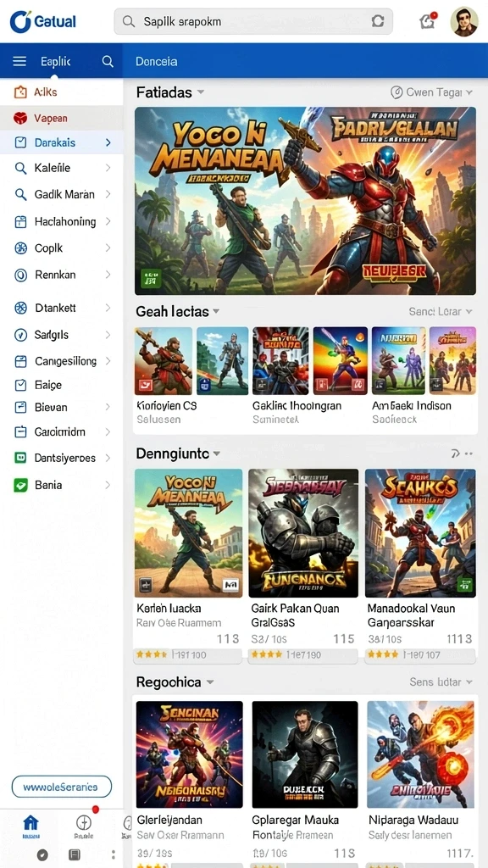Open the hamburger menu next to Eaplik
The height and width of the screenshot is (868, 488).
19,61
